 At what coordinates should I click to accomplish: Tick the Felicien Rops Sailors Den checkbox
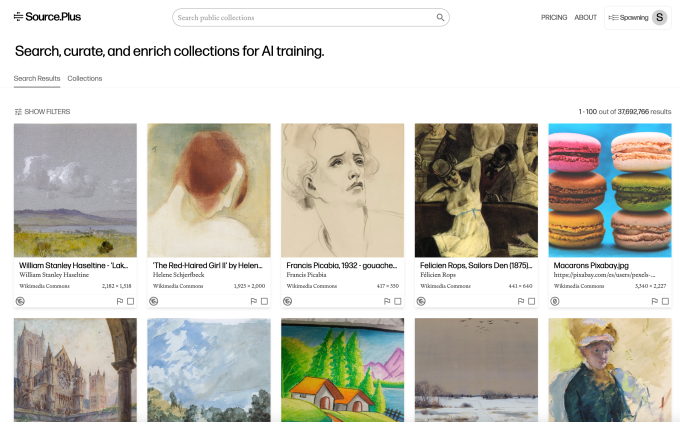pyautogui.click(x=532, y=300)
